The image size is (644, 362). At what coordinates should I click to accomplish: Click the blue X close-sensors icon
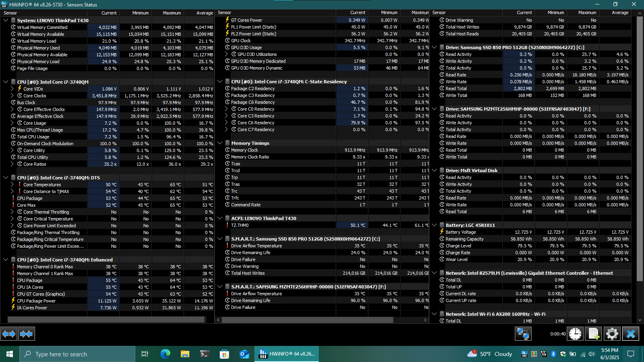click(x=631, y=334)
